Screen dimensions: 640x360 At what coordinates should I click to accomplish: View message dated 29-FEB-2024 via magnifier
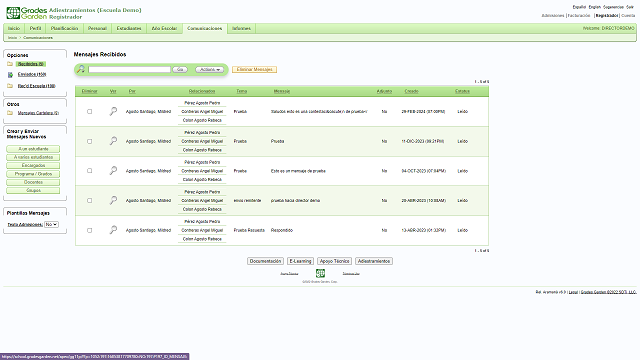click(x=113, y=111)
